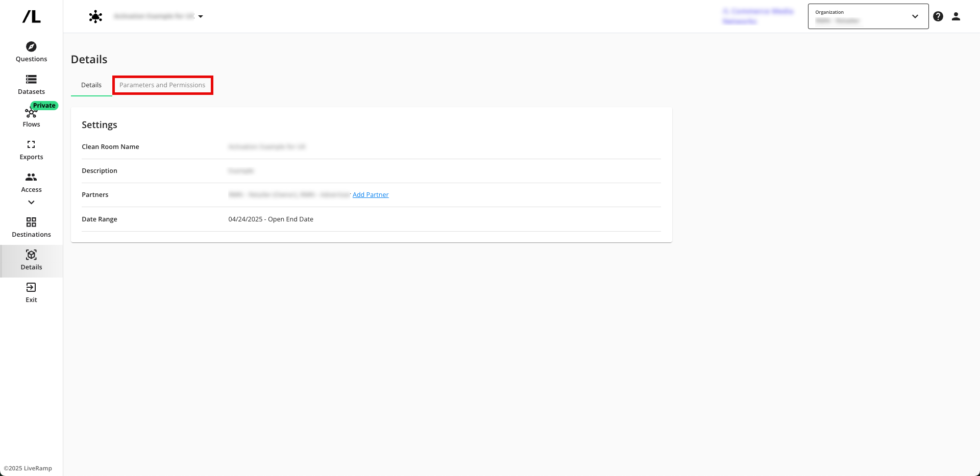Click the LiveRamp logo icon
The image size is (980, 476).
coord(31,17)
